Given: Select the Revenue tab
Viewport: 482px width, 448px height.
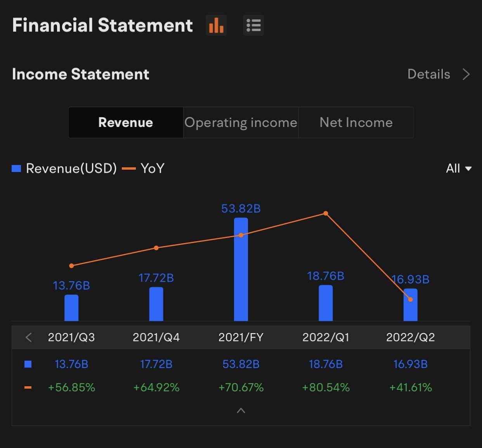Looking at the screenshot, I should pos(126,123).
